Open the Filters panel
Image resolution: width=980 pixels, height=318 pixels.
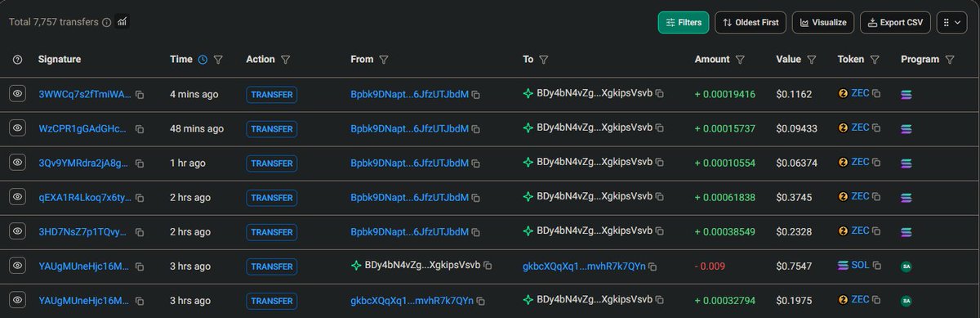[x=683, y=23]
